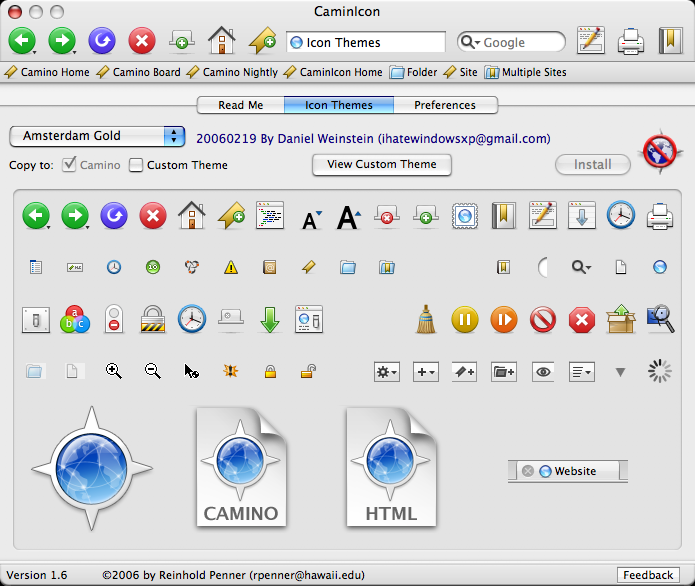Click the notepad with pencil icon in the top toolbar
Image resolution: width=695 pixels, height=586 pixels.
point(591,40)
